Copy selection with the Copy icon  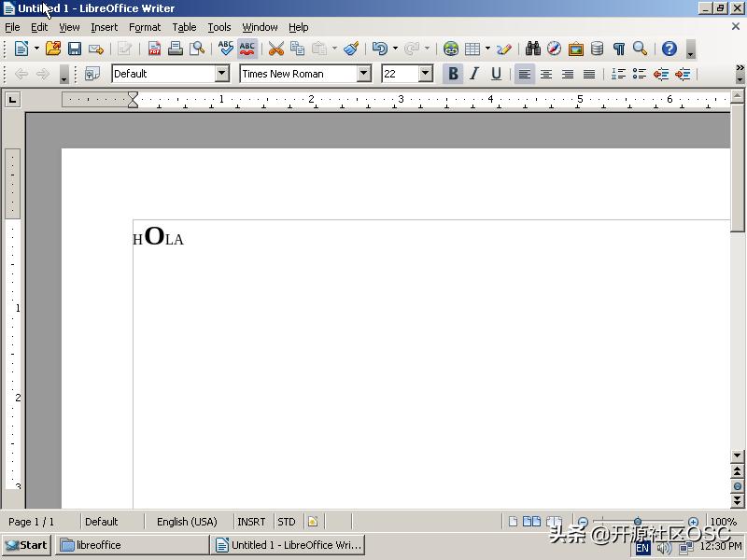point(297,49)
